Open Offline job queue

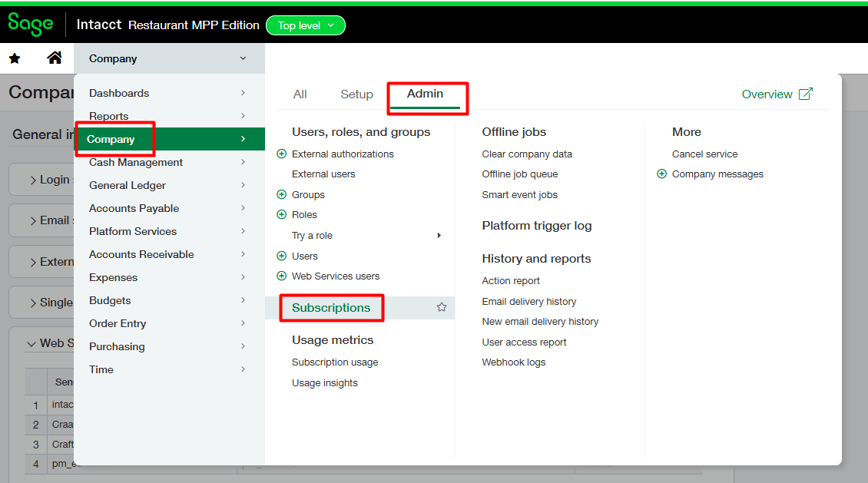coord(519,174)
